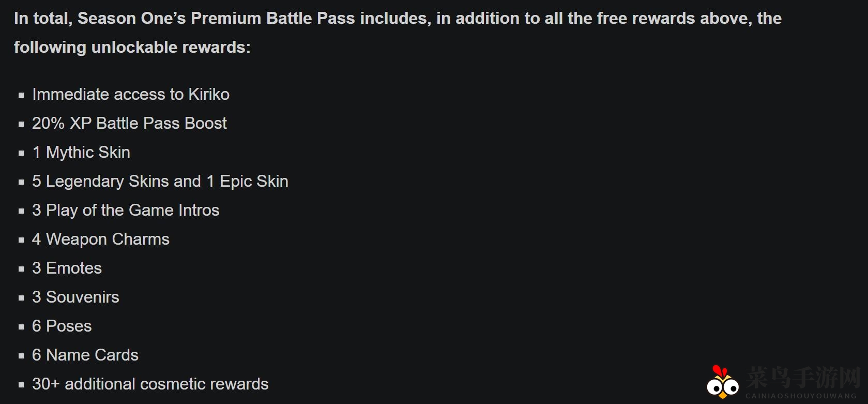Screen dimensions: 868x404
Task: Click the CAINIAOSHOUYOUWANG watermark caption
Action: pyautogui.click(x=801, y=396)
